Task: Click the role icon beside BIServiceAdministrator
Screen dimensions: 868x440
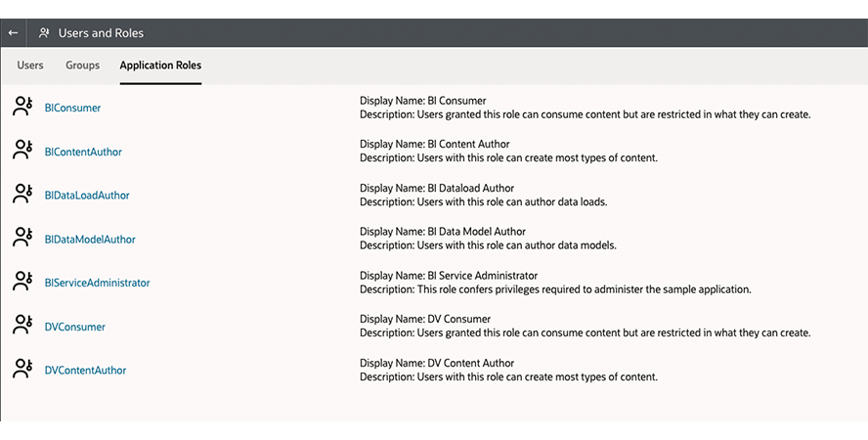Action: [22, 282]
